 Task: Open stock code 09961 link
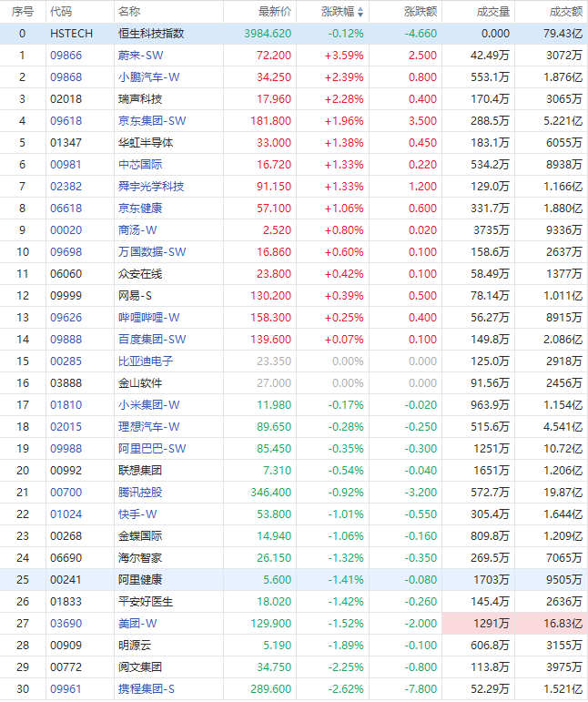coord(66,689)
